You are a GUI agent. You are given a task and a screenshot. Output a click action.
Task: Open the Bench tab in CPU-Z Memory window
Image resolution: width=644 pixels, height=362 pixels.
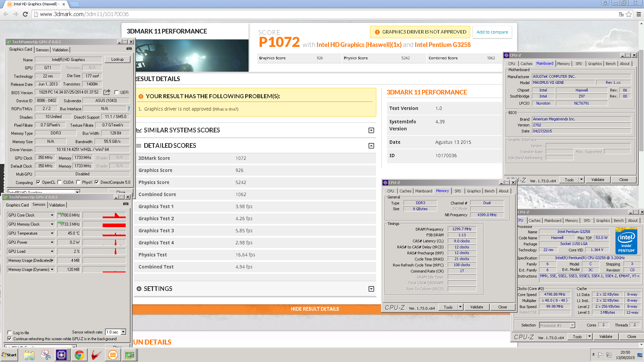(x=489, y=191)
